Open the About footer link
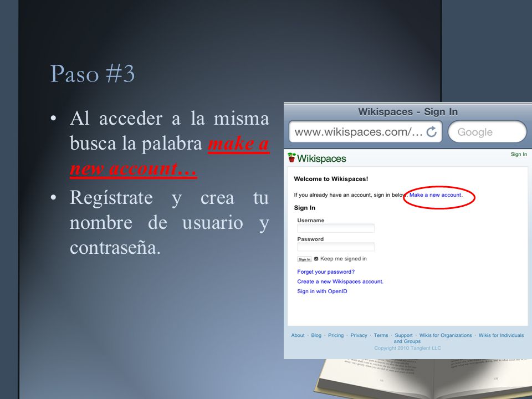 tap(298, 335)
